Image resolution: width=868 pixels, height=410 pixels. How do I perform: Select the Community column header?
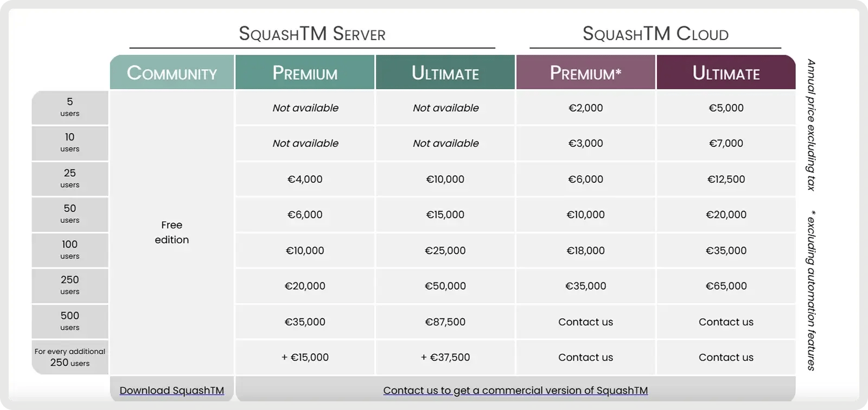[172, 73]
